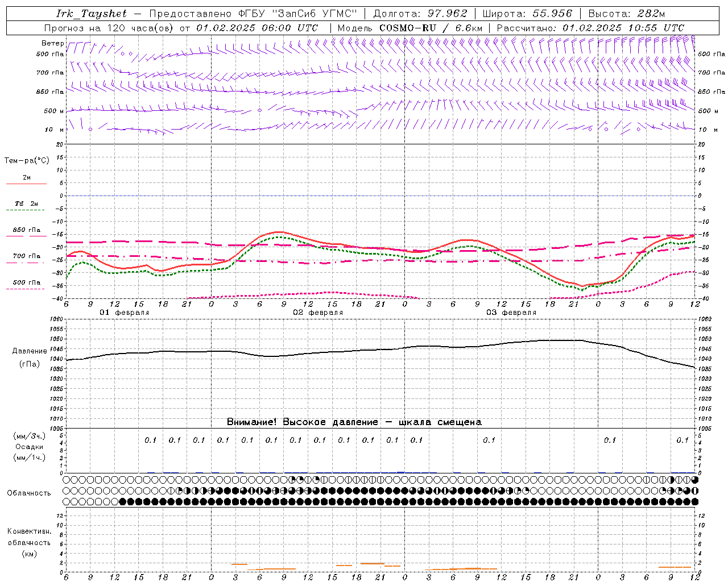Click the 01 февраля date label

point(125,313)
